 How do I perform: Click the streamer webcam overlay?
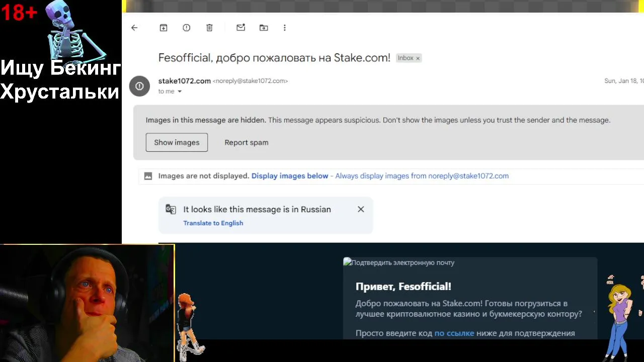pos(87,303)
